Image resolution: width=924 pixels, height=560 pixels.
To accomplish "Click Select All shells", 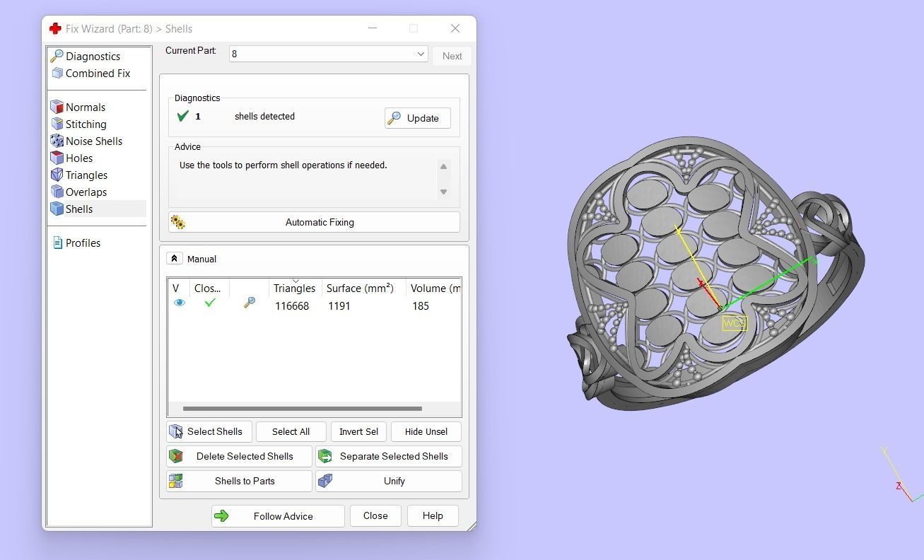I will click(x=291, y=432).
